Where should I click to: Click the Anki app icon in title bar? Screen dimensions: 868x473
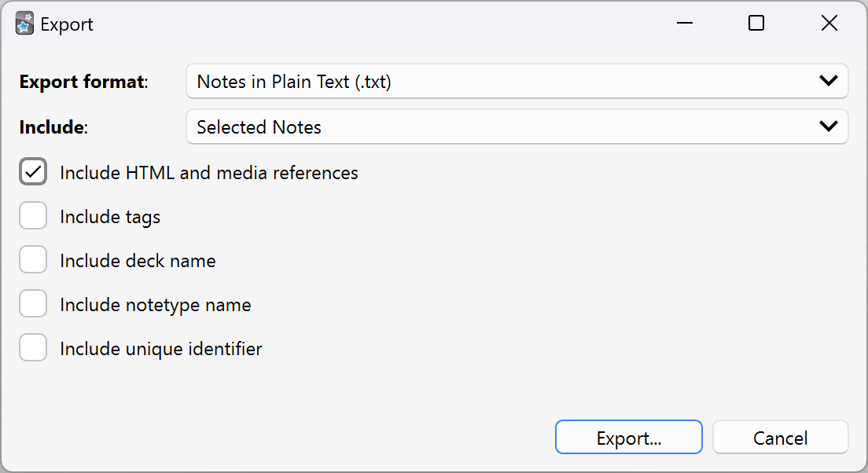tap(24, 24)
